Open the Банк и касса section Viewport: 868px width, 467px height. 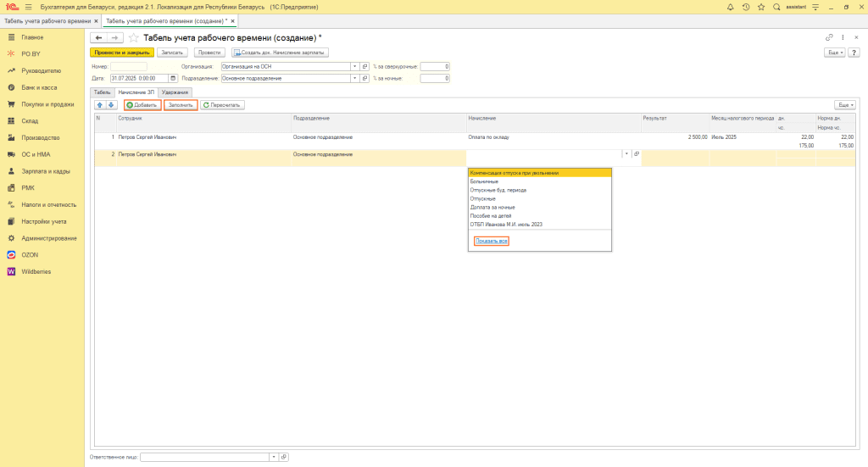point(39,87)
